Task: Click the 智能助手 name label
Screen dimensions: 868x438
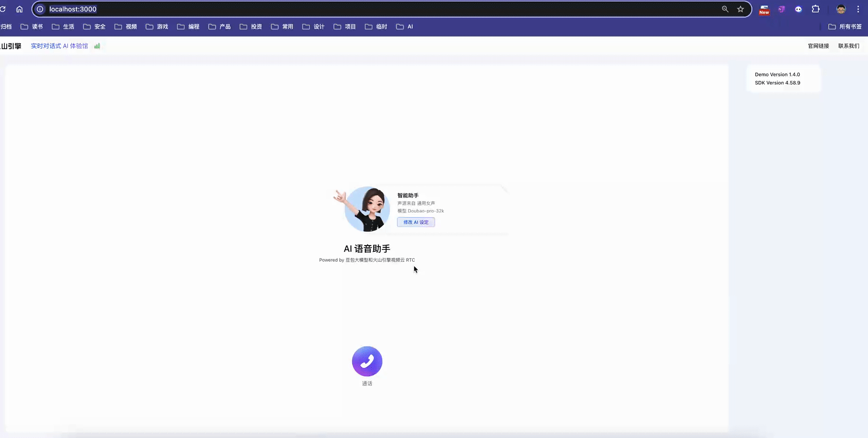Action: (408, 195)
